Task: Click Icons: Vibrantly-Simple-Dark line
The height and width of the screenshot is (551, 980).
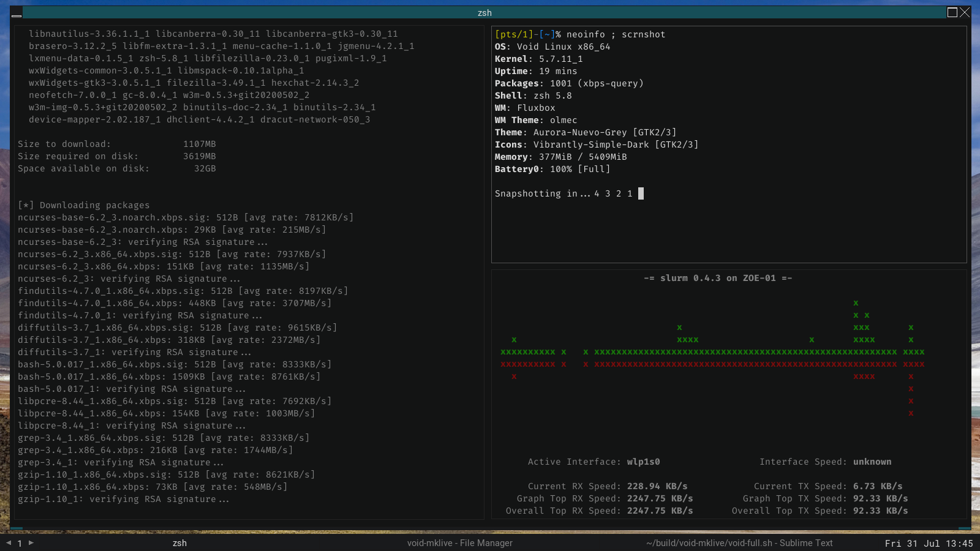Action: tap(597, 144)
